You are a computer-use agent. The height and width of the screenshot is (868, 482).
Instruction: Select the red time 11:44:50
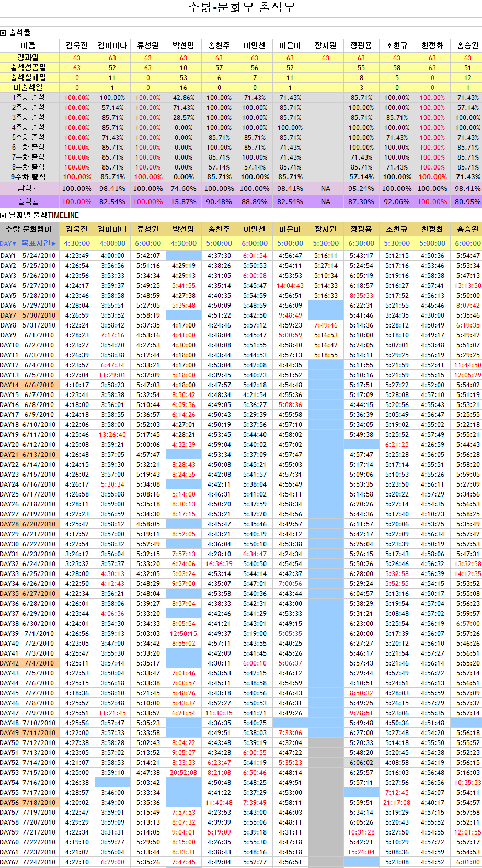468,365
